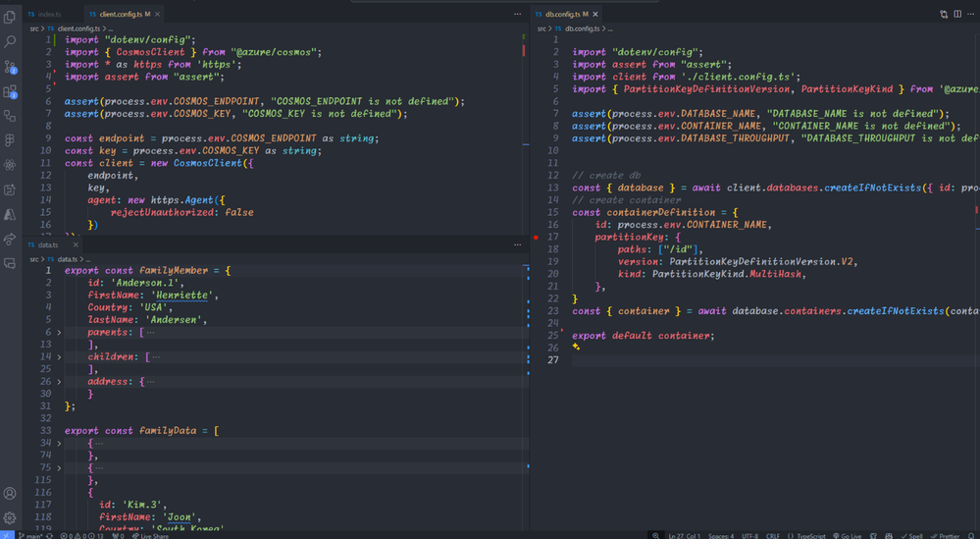Screen dimensions: 980x539
Task: Open Source Control view with badge
Action: tap(10, 67)
